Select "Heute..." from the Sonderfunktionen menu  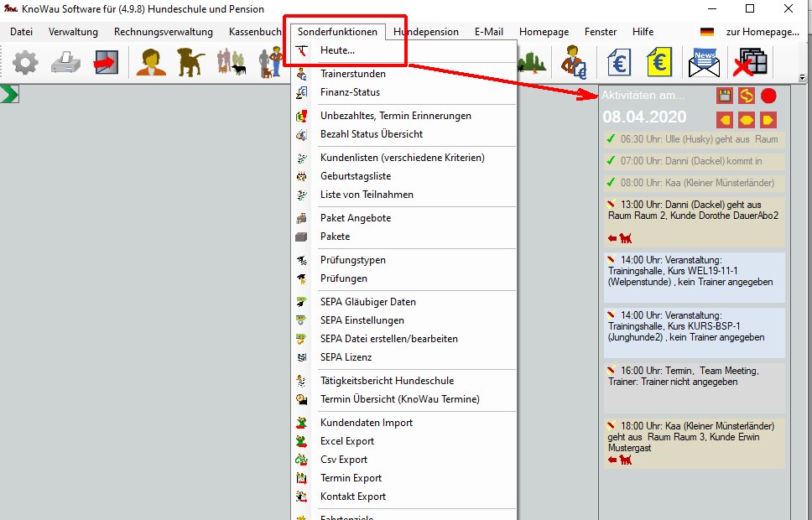(x=337, y=51)
